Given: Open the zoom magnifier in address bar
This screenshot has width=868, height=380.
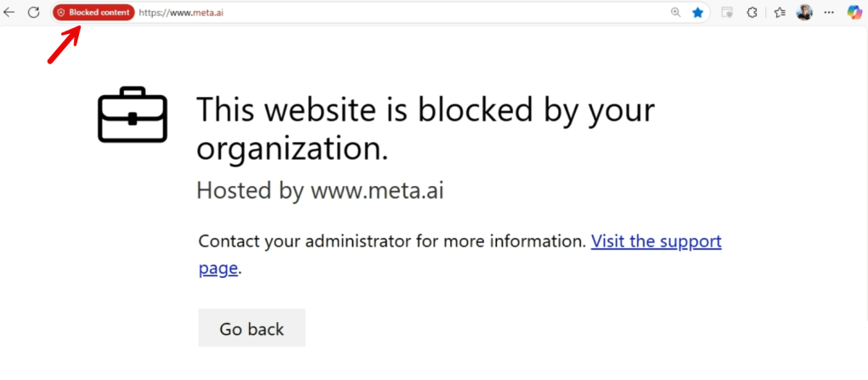Looking at the screenshot, I should 676,13.
